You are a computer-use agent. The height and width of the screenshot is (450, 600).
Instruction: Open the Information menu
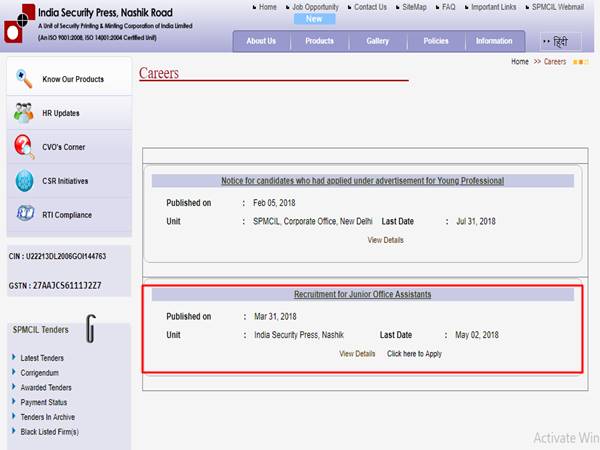[x=494, y=41]
